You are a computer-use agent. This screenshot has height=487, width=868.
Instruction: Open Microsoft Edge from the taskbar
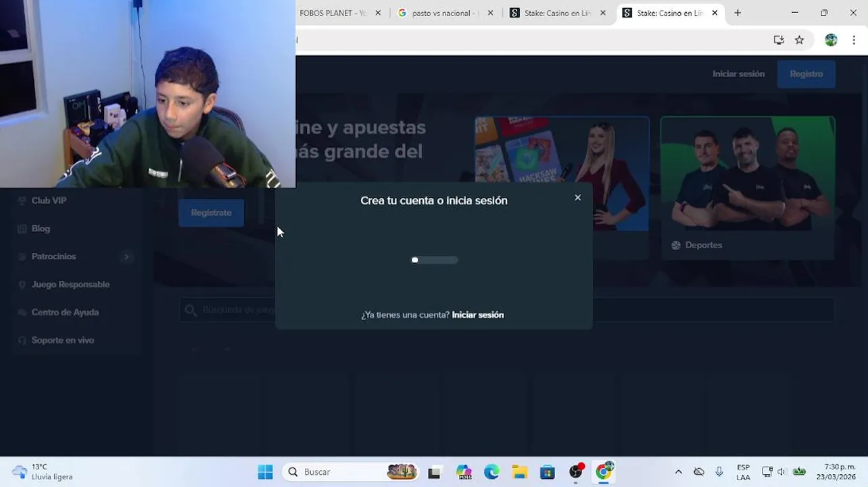(491, 472)
